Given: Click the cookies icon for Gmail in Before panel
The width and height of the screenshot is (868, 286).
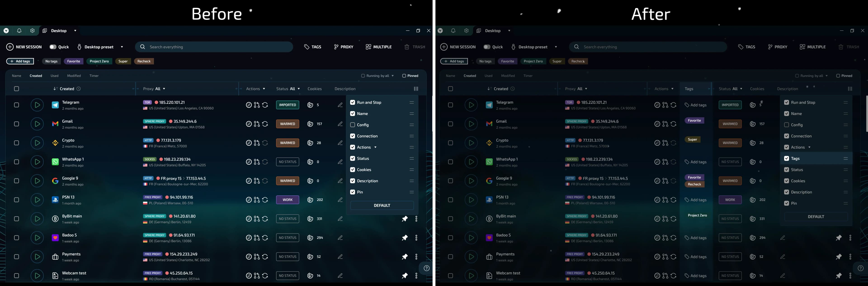Looking at the screenshot, I should point(310,124).
